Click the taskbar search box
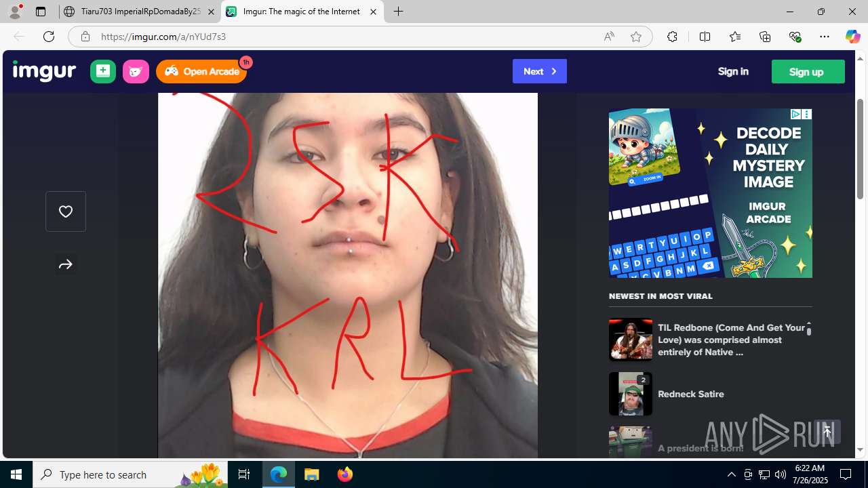 130,474
